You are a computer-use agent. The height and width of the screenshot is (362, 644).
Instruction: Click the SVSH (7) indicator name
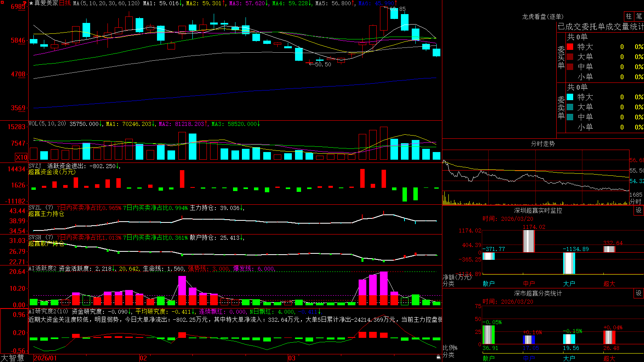click(x=41, y=238)
